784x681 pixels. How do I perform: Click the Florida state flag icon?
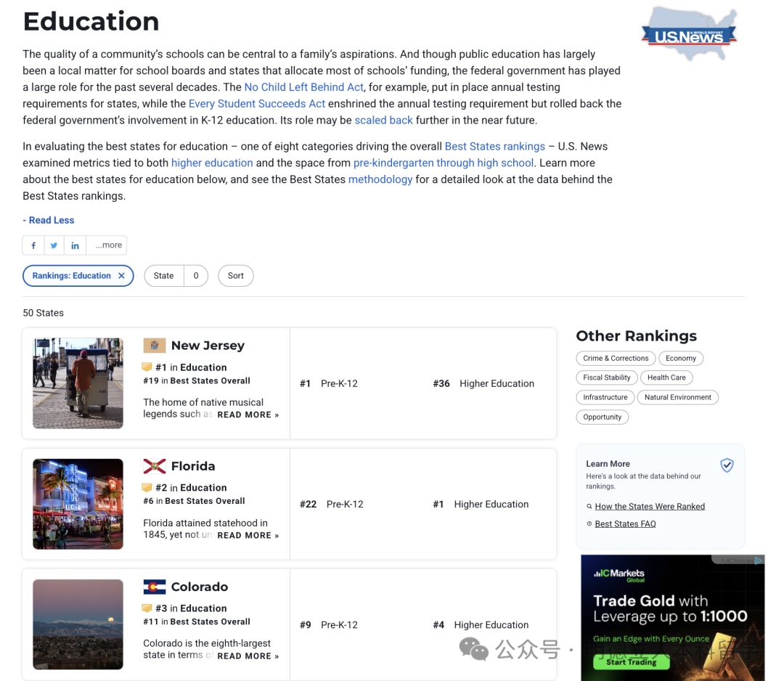(x=155, y=466)
